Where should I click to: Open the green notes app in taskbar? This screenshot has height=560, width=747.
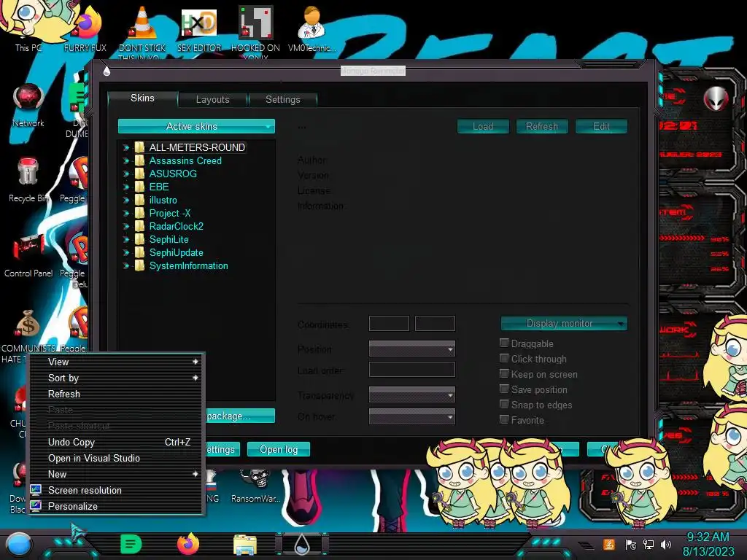(x=131, y=544)
